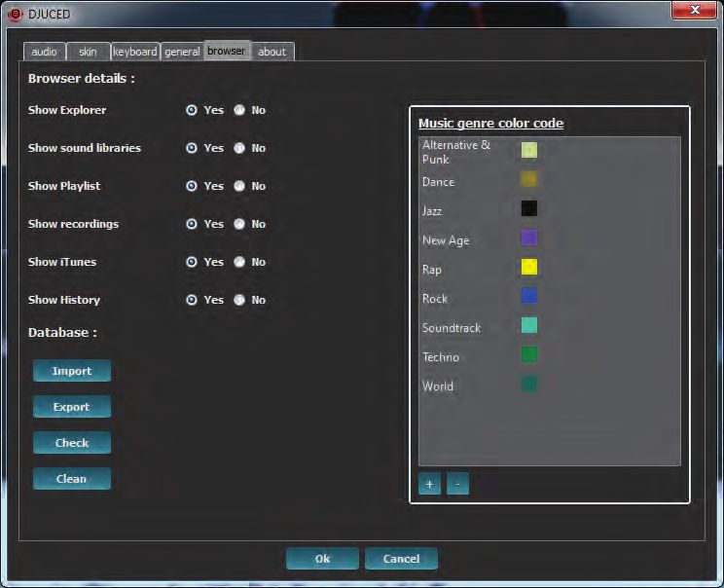Select the Rock genre label
Image resolution: width=724 pixels, height=588 pixels.
coord(435,299)
